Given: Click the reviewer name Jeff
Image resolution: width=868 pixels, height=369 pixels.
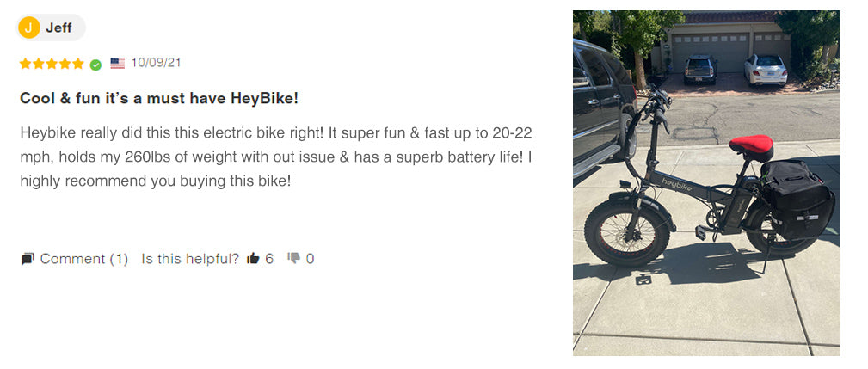Looking at the screenshot, I should pos(58,28).
